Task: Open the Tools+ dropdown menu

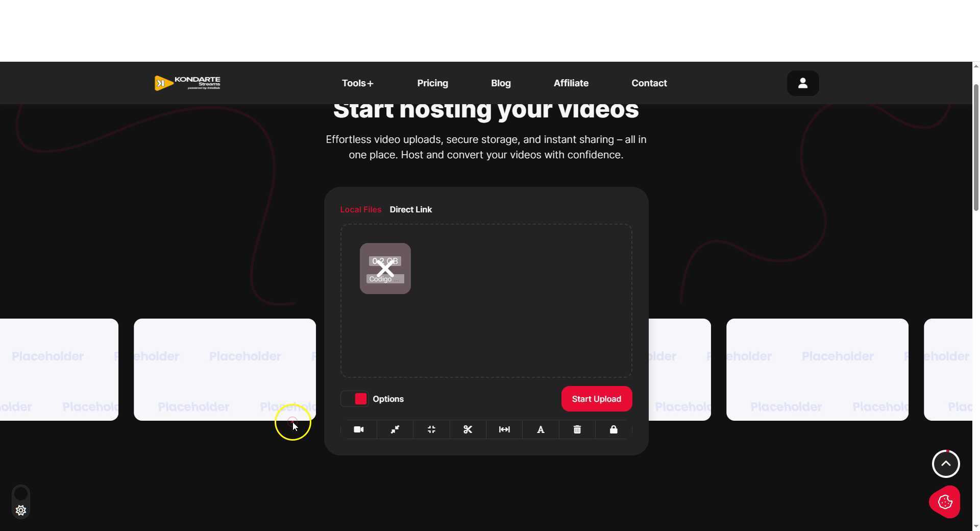Action: tap(357, 83)
